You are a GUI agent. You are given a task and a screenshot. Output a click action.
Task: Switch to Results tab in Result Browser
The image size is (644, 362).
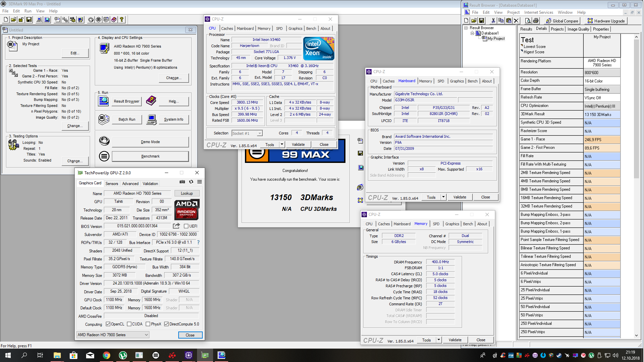pyautogui.click(x=526, y=29)
